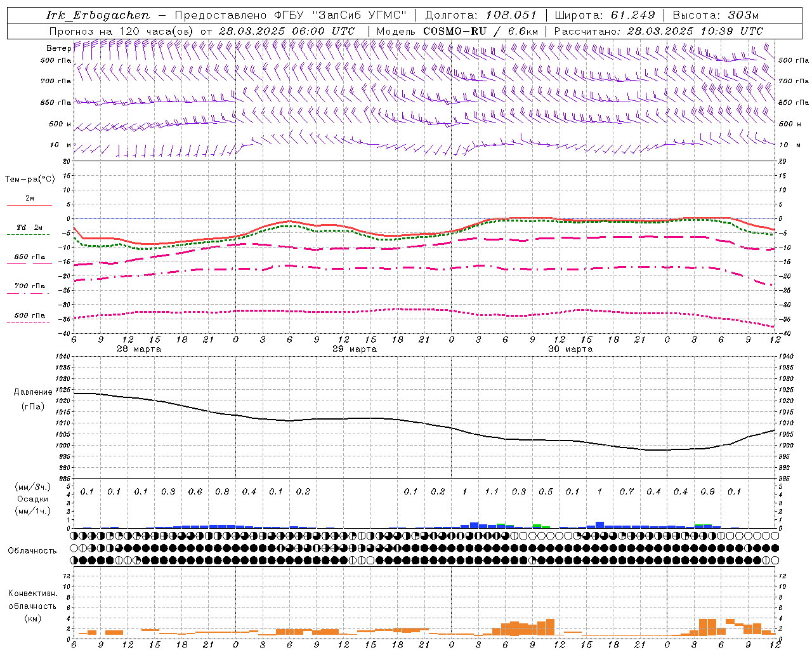Image resolution: width=812 pixels, height=650 pixels.
Task: Click the date label 30 марта
Action: [570, 349]
